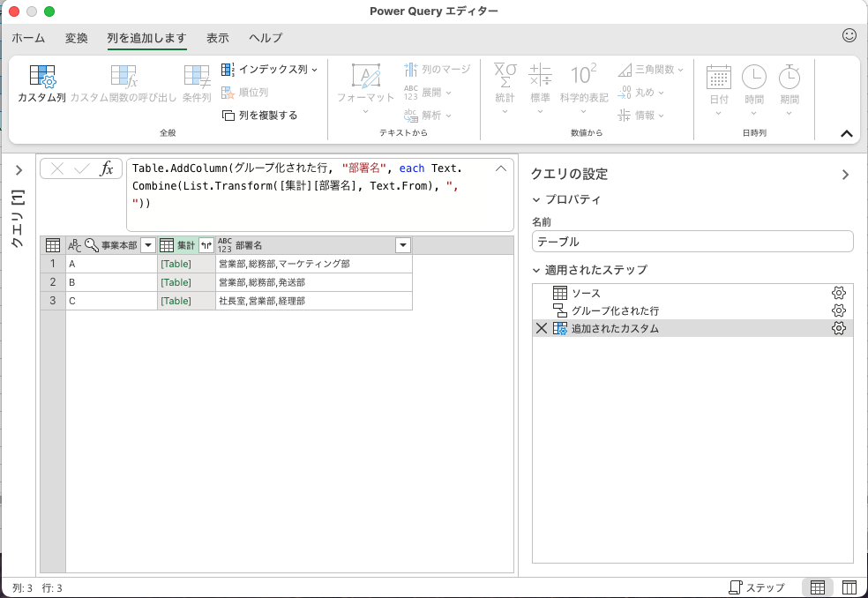Click the fx formula button
868x598 pixels.
[x=107, y=169]
